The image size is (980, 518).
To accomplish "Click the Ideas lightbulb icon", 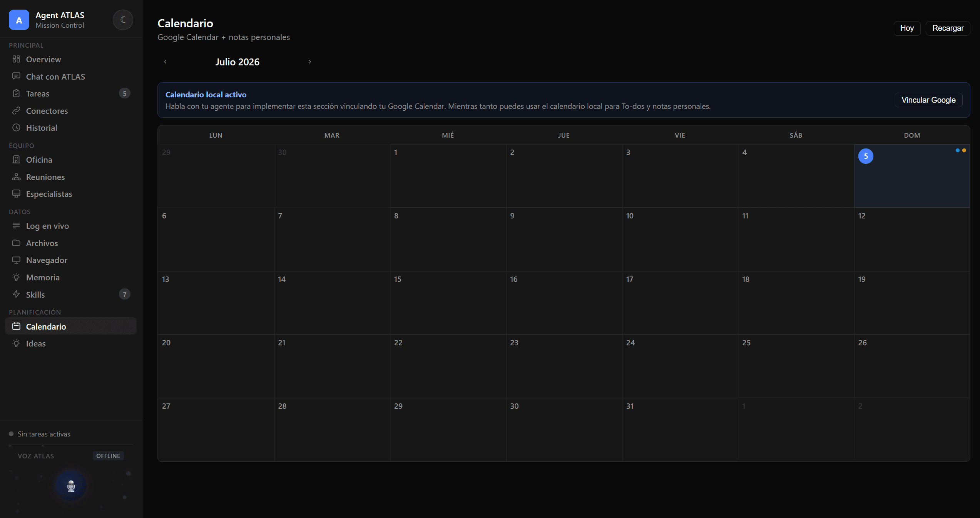I will pos(16,343).
